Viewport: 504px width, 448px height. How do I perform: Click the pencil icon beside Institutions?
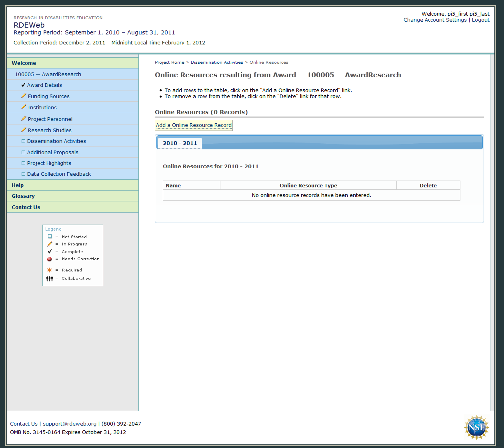pos(24,107)
